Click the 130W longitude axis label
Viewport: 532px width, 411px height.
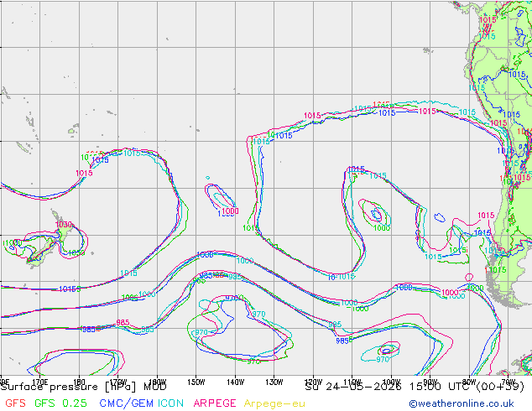tap(274, 382)
